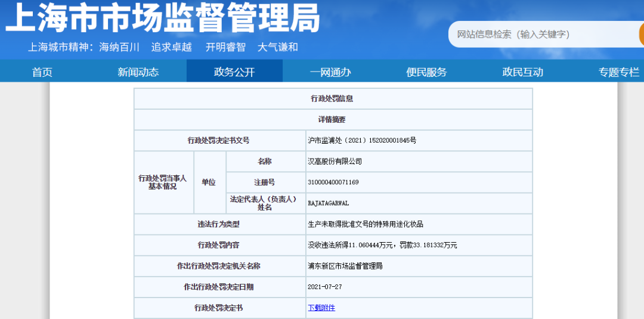The image size is (644, 319).
Task: Click the 下载附件 attachment link
Action: click(321, 308)
